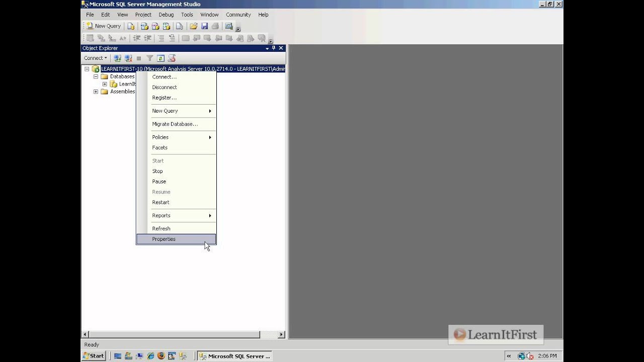Collapse the LEARNITFIRST-10 server node
644x362 pixels.
coord(87,69)
